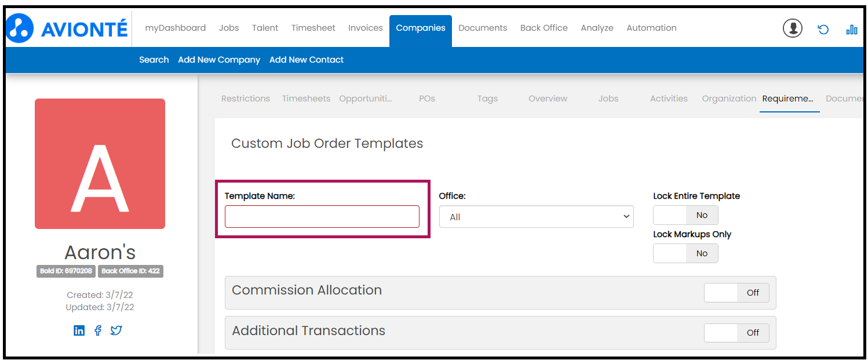Open the Back Office menu
The height and width of the screenshot is (360, 868).
click(x=544, y=28)
